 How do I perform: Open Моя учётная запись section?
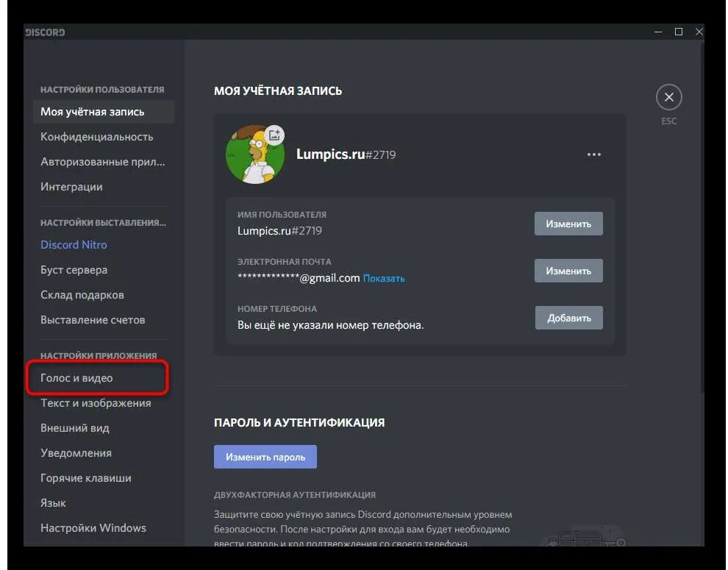104,112
